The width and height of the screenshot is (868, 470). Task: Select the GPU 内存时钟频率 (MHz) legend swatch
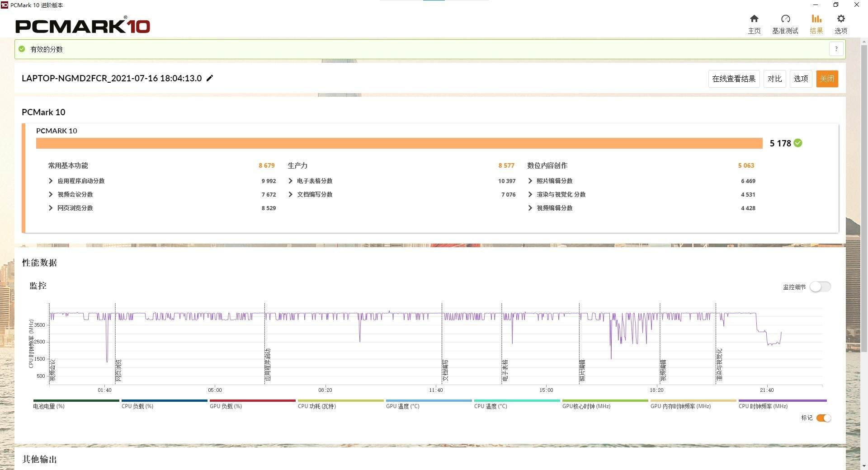point(693,400)
